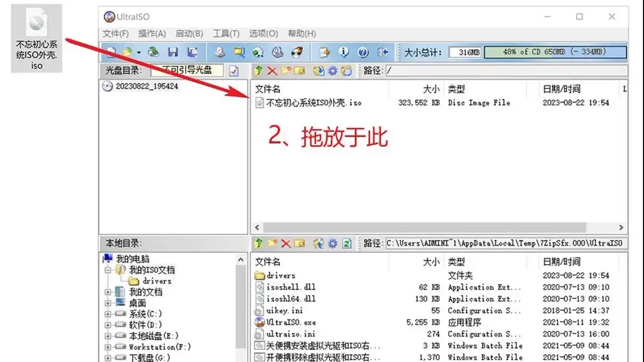Click the 不可引导光盘 boot type field
This screenshot has width=644, height=362.
coord(188,70)
